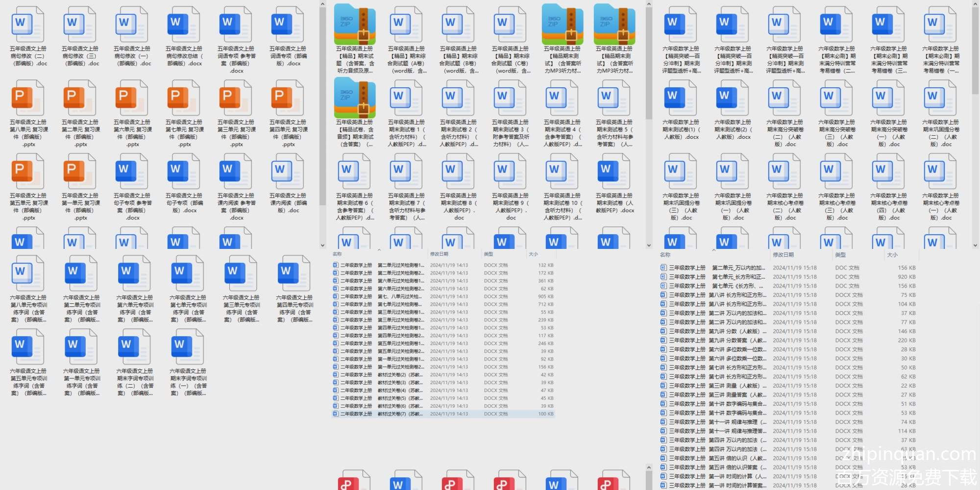Sort 三年级数学 list by 大小 column

point(892,255)
